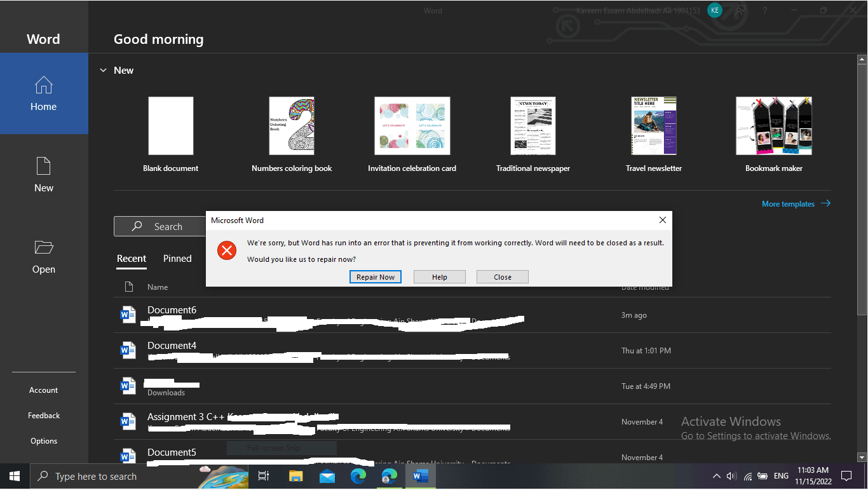This screenshot has width=868, height=490.
Task: Click the Word file icon beside Document5
Action: point(128,456)
